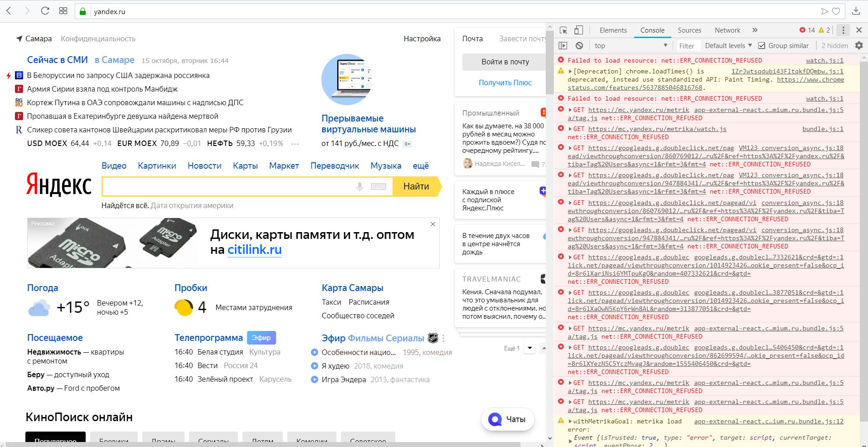Switch to the Network tab

(x=727, y=30)
